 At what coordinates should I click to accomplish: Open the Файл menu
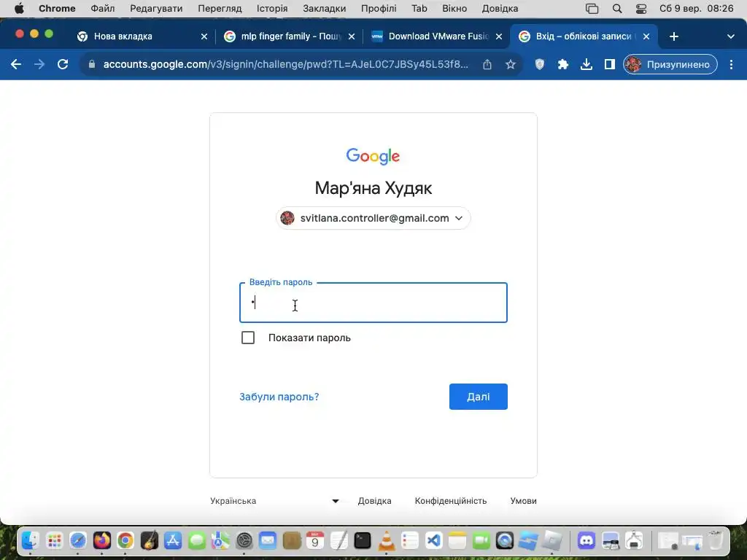click(102, 9)
